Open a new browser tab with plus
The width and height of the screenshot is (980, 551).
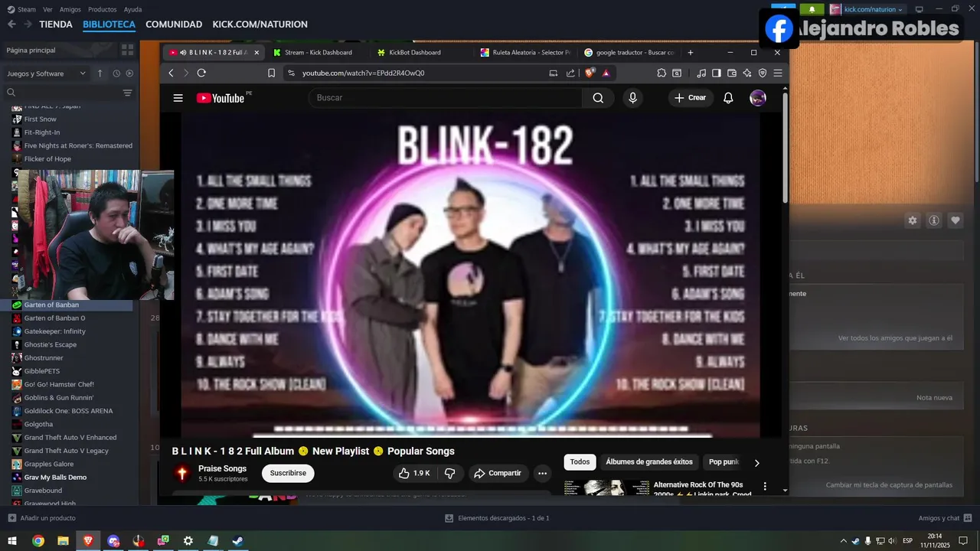click(x=690, y=53)
